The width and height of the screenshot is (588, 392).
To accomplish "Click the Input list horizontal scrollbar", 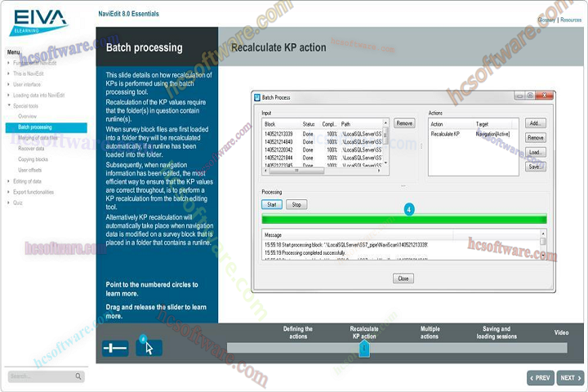I will click(x=323, y=171).
